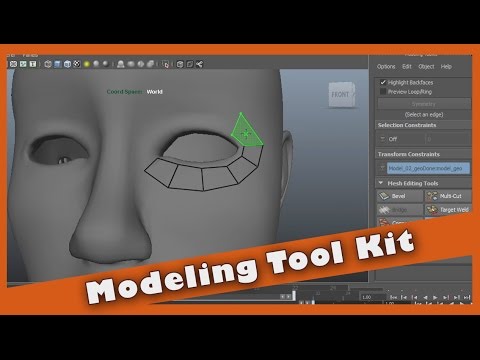Click the yellow lighting sphere icon
The image size is (480, 360).
(x=87, y=64)
